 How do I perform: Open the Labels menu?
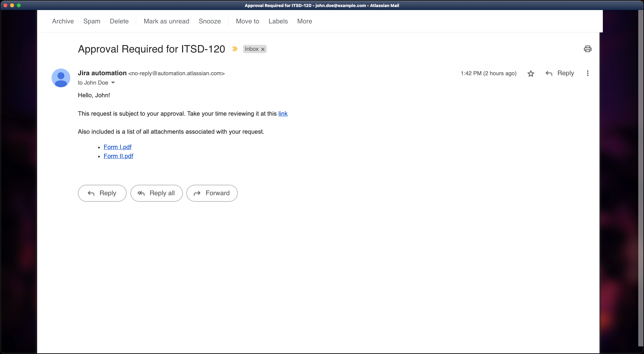coord(278,21)
